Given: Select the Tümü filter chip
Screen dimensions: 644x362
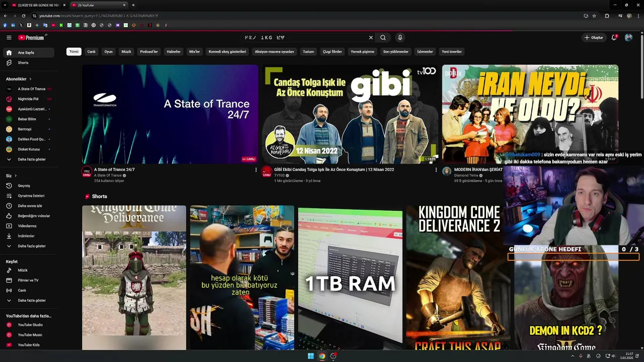Looking at the screenshot, I should point(74,51).
